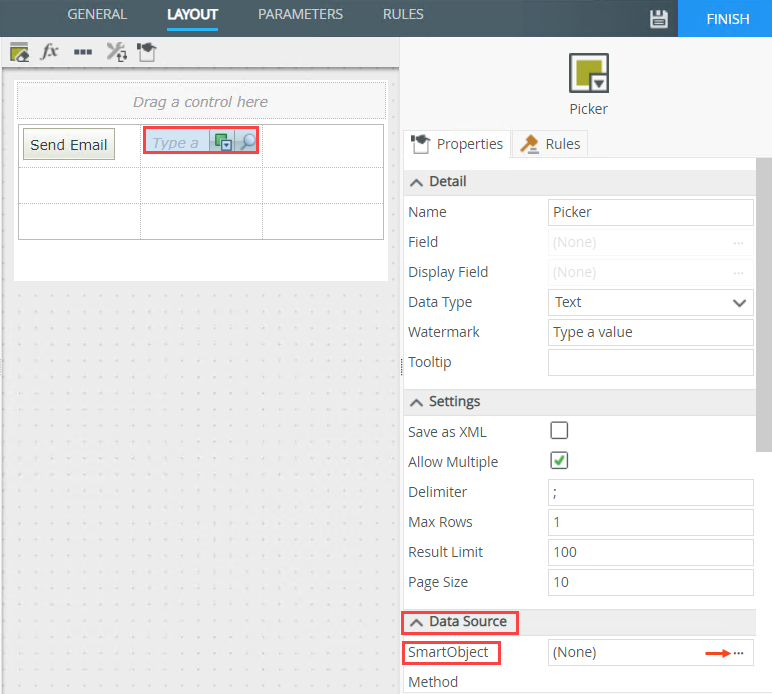This screenshot has width=772, height=694.
Task: Click the tools-with-arrows toolbar icon
Action: (x=116, y=52)
